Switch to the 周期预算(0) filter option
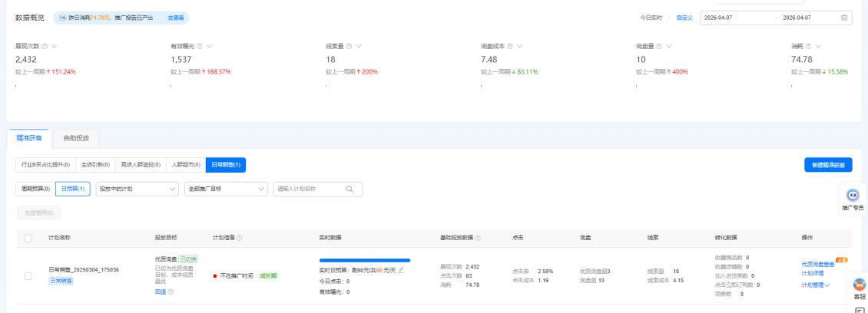This screenshot has height=313, width=868. [x=37, y=188]
